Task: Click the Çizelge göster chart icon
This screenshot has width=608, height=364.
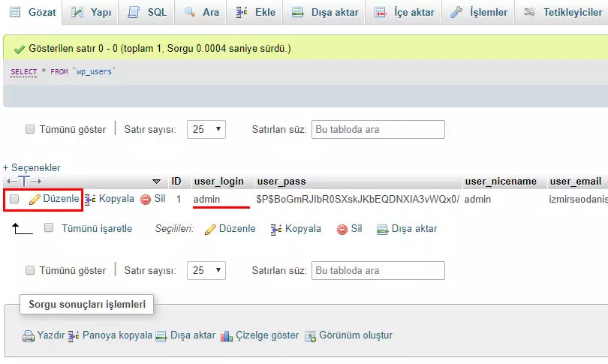Action: point(227,335)
